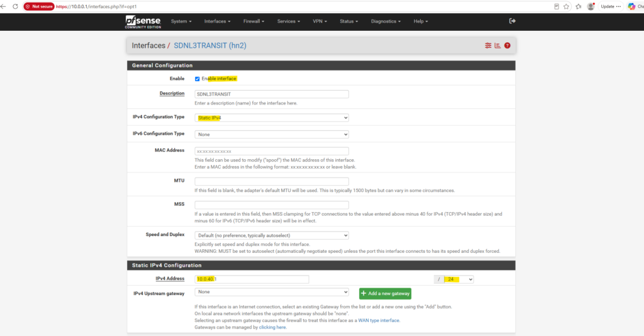644x336 pixels.
Task: Open related settings sliders icon
Action: pyautogui.click(x=488, y=45)
